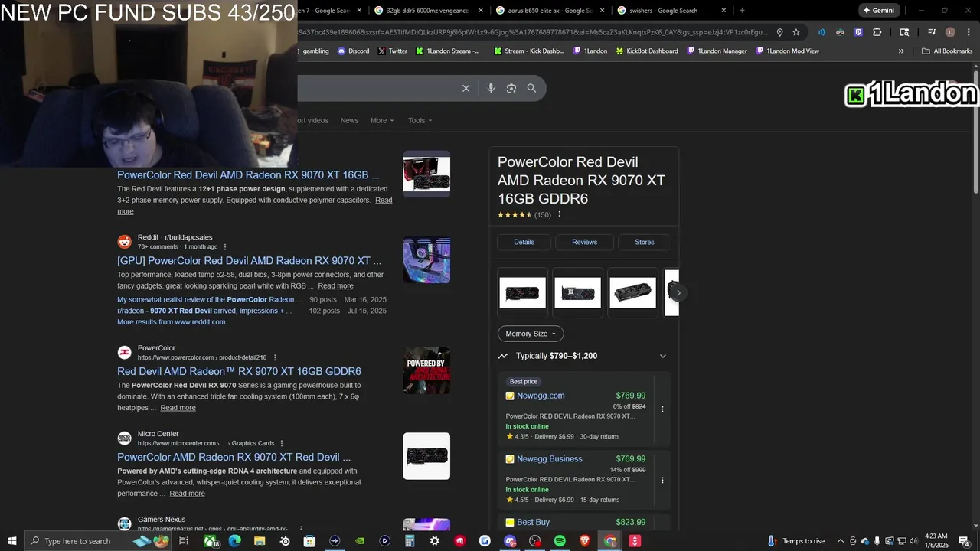980x551 pixels.
Task: Open the location permission icon in address bar
Action: tap(779, 32)
